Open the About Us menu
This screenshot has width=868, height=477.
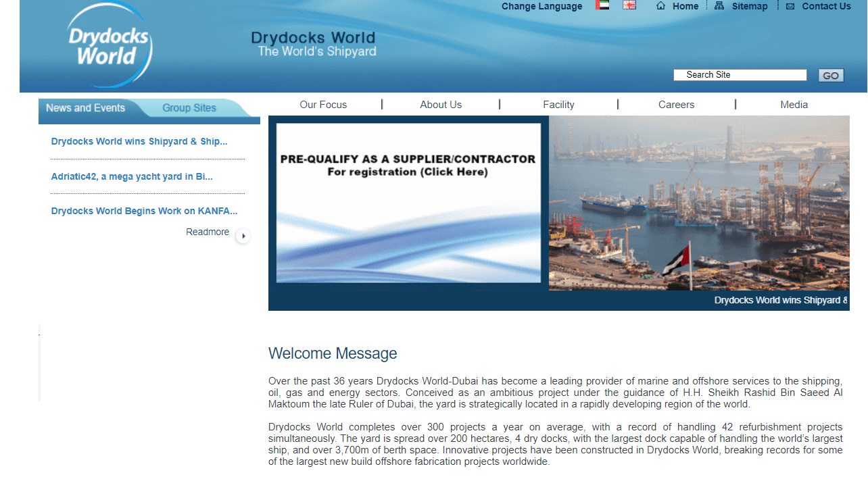pyautogui.click(x=441, y=105)
